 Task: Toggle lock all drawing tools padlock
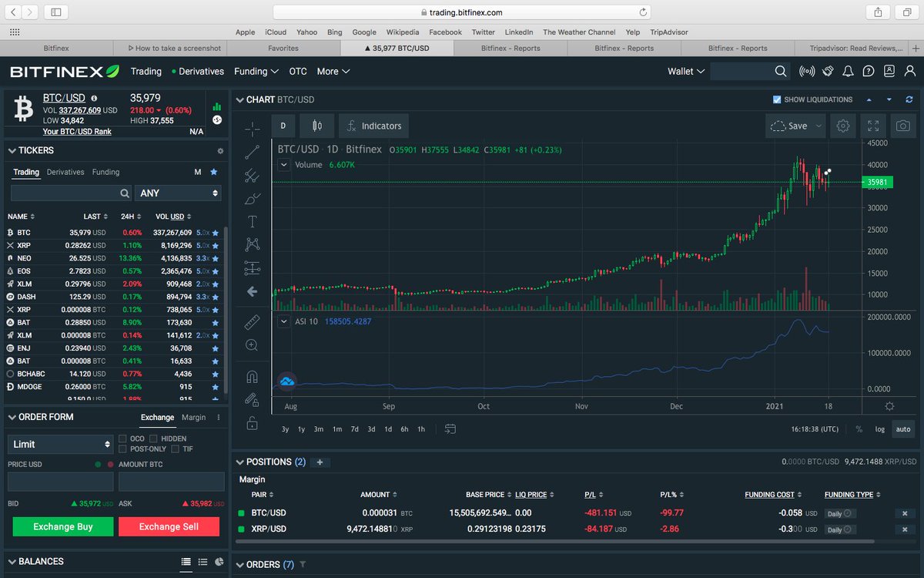252,422
